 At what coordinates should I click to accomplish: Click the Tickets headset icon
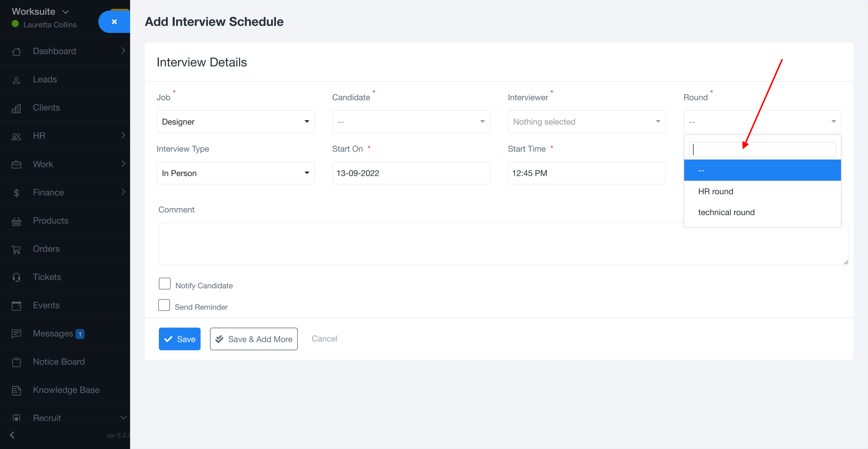click(16, 277)
